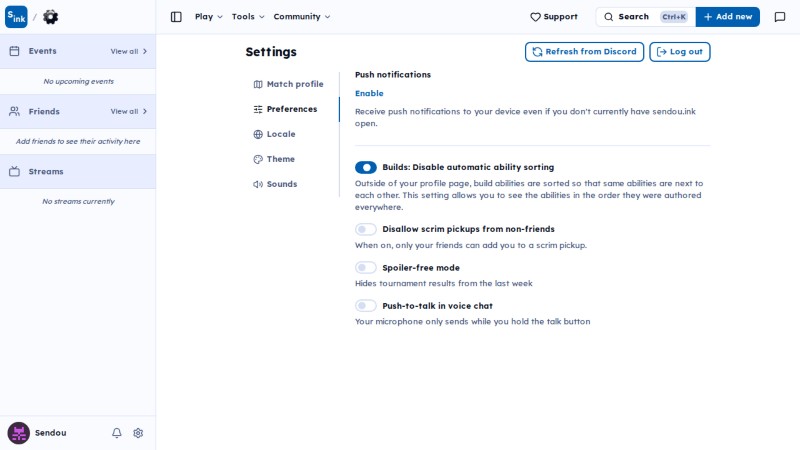Click the Tools menu chevron arrow
This screenshot has height=450, width=800.
(262, 17)
